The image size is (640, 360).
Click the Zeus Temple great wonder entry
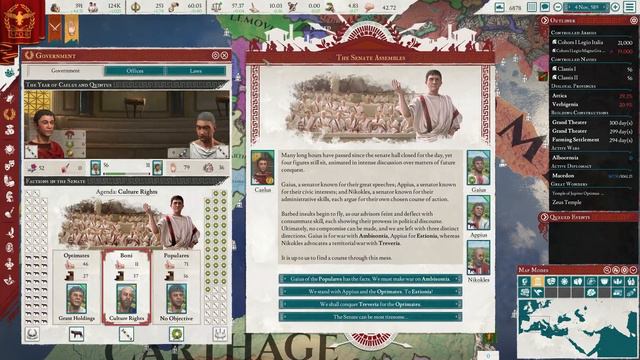point(592,202)
